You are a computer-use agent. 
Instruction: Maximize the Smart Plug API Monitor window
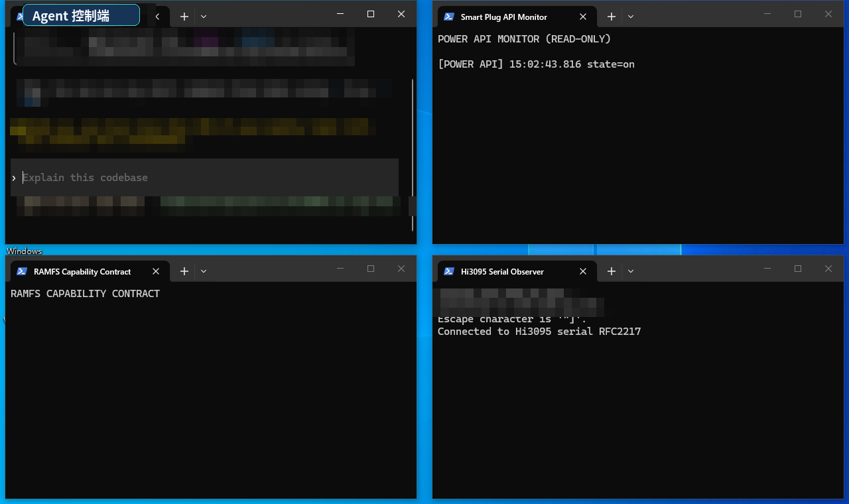tap(798, 14)
